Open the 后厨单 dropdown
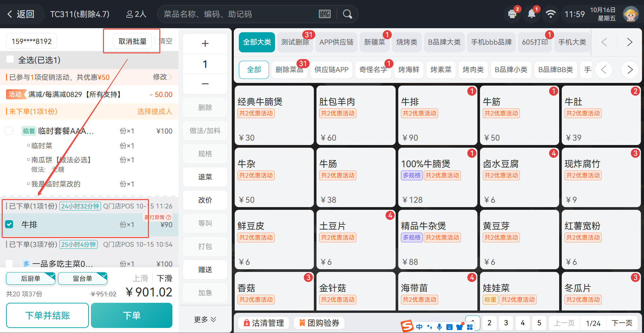This screenshot has height=333, width=644. tap(31, 278)
